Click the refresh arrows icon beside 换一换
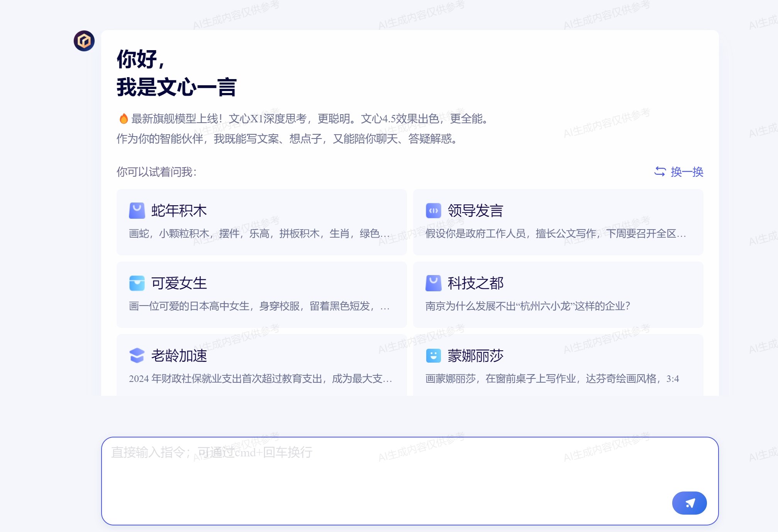778x532 pixels. (x=659, y=172)
